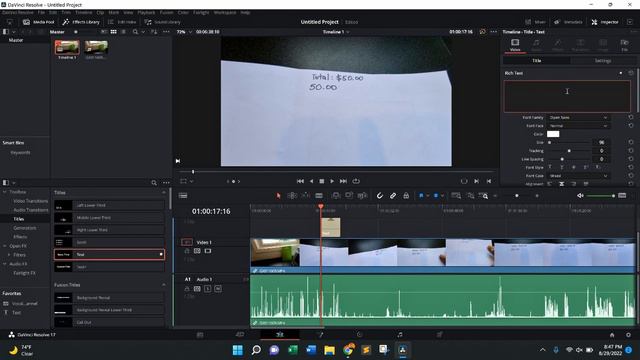Adjust the Line Spacing slider handle
This screenshot has width=640, height=360.
tap(562, 159)
